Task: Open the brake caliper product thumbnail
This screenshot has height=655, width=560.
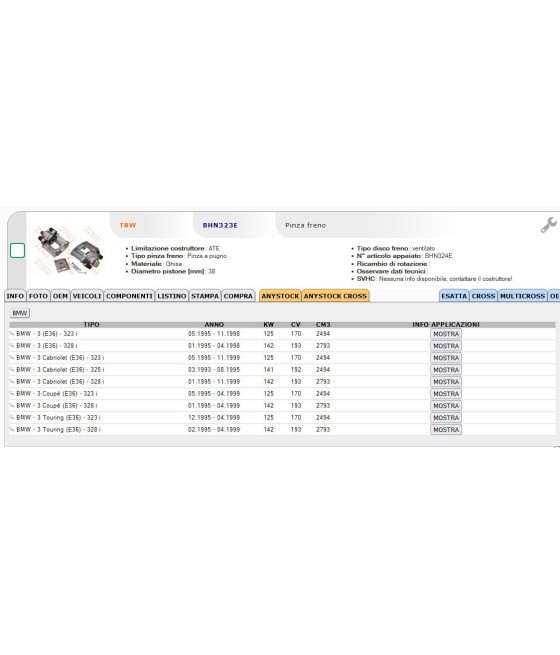Action: [69, 249]
